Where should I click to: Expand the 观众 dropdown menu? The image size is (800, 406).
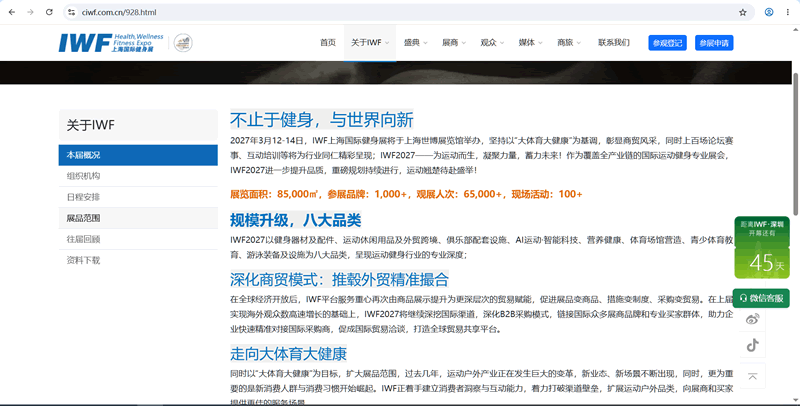click(492, 43)
